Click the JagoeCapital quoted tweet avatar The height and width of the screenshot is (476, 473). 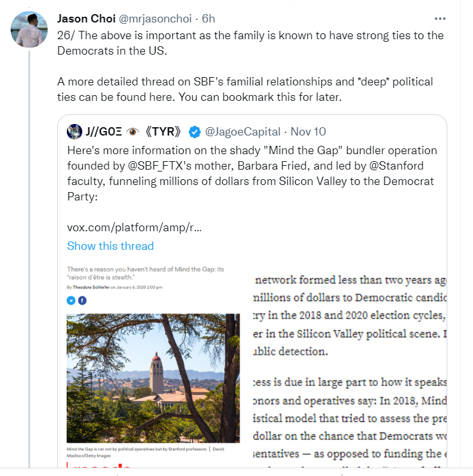(x=75, y=132)
